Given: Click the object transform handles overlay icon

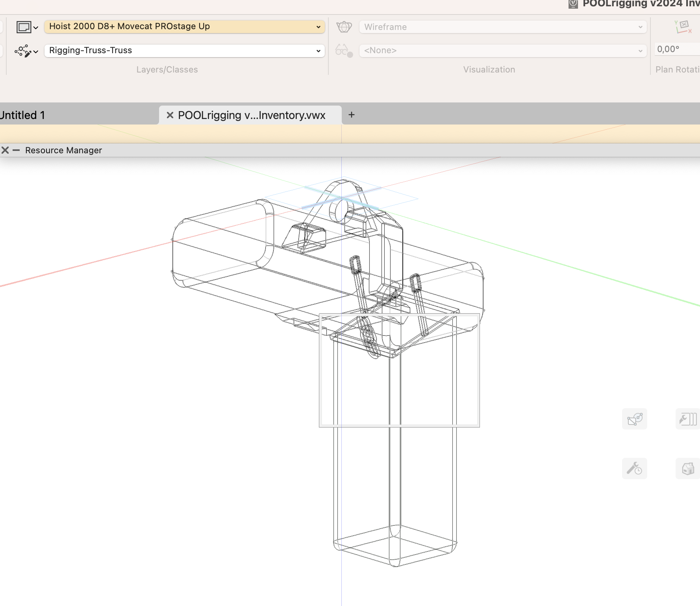Looking at the screenshot, I should pos(634,419).
